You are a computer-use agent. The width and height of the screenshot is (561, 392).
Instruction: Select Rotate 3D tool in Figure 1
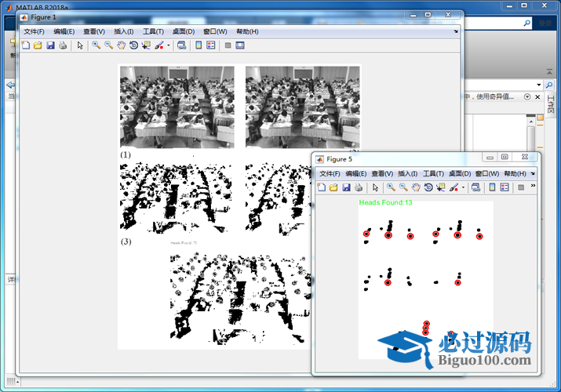(x=133, y=45)
